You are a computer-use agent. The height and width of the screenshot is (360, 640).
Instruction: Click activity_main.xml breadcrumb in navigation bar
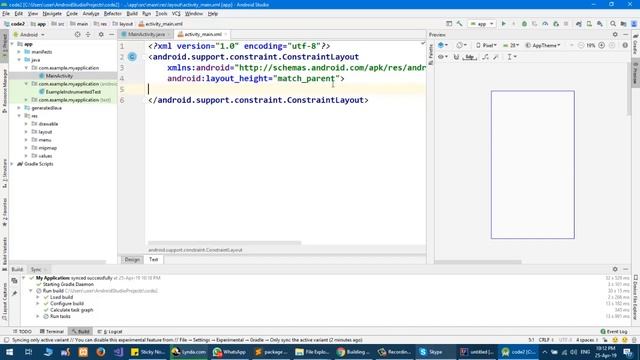coord(161,24)
